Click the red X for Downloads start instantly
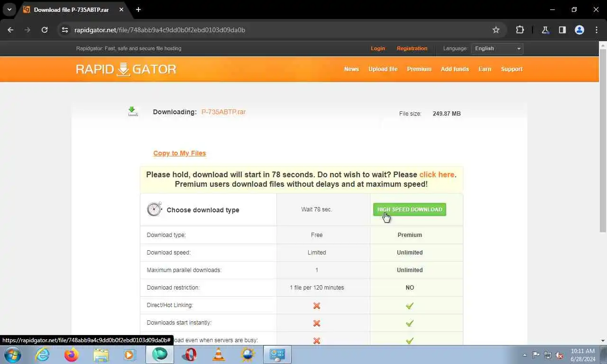 pos(317,323)
